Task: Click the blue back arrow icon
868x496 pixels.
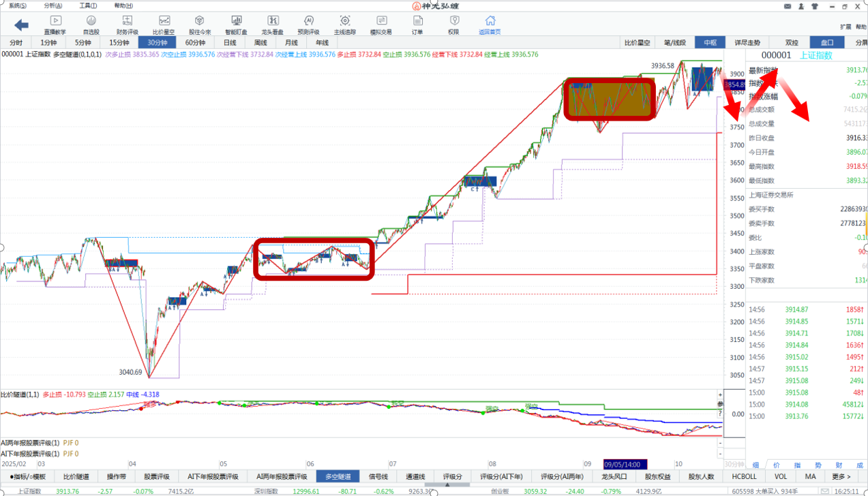Action: tap(21, 25)
